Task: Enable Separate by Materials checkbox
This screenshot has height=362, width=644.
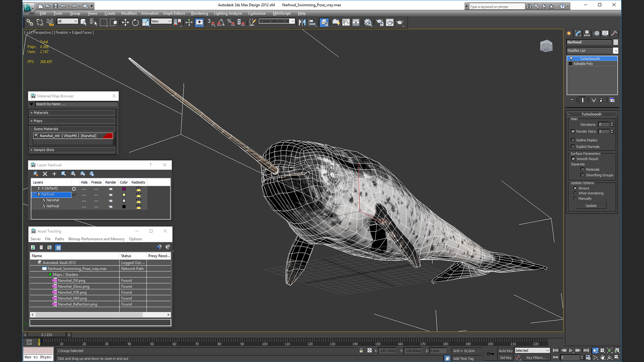Action: [583, 170]
